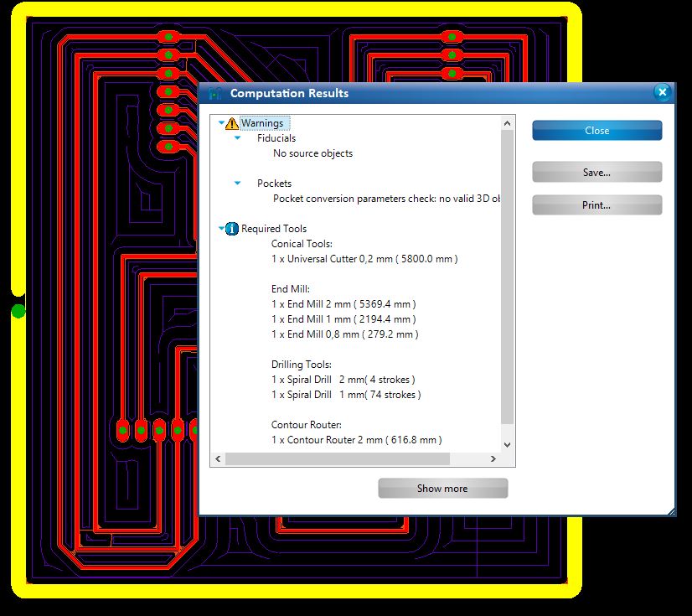Collapse the Warnings tree node

[x=221, y=122]
